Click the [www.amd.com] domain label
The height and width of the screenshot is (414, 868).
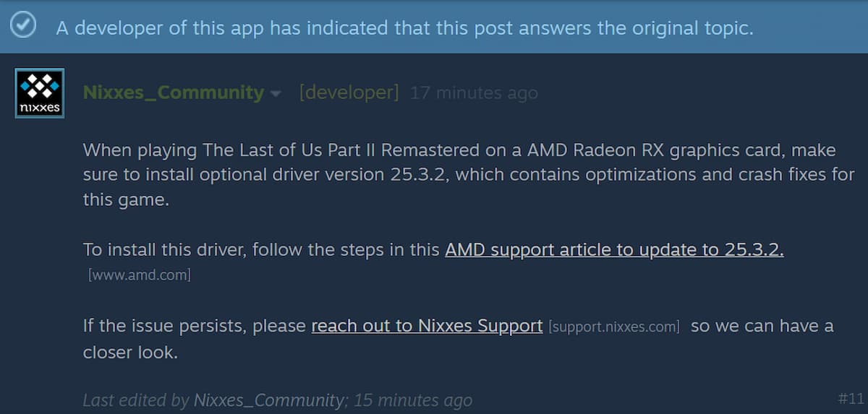[140, 275]
